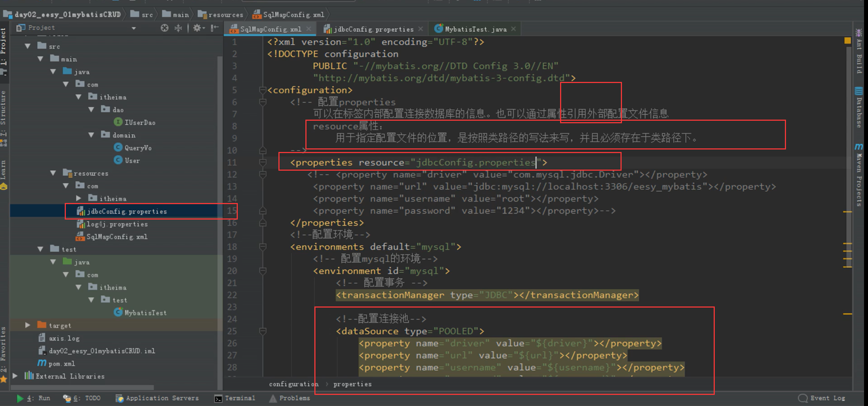Screen dimensions: 868x406
Task: Click the scroll-from-source target icon
Action: tap(164, 28)
